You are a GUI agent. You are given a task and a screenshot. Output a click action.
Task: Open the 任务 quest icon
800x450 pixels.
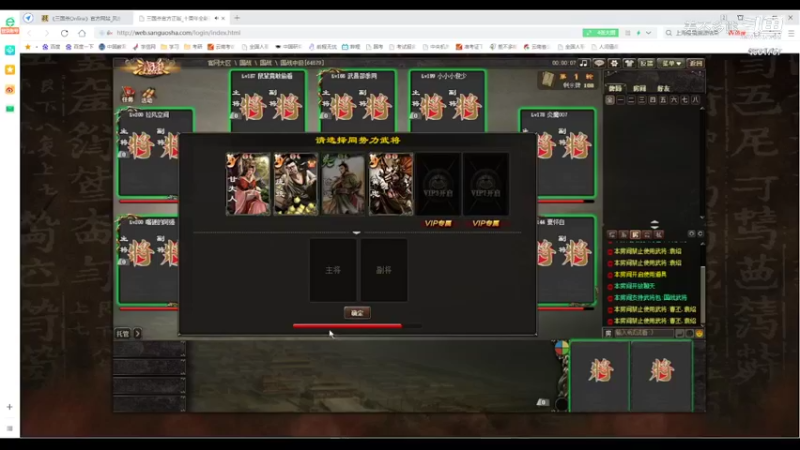(128, 94)
